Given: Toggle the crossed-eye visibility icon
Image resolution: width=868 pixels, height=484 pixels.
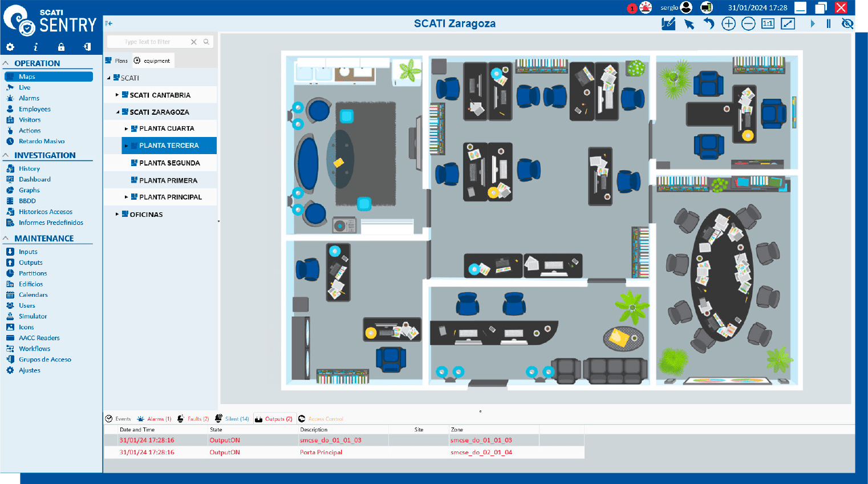Looking at the screenshot, I should click(x=847, y=23).
